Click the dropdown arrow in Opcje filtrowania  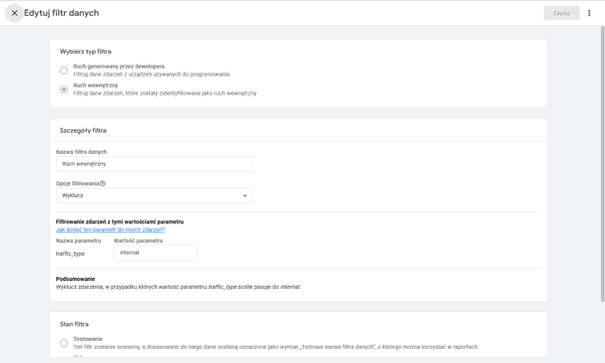tap(245, 196)
